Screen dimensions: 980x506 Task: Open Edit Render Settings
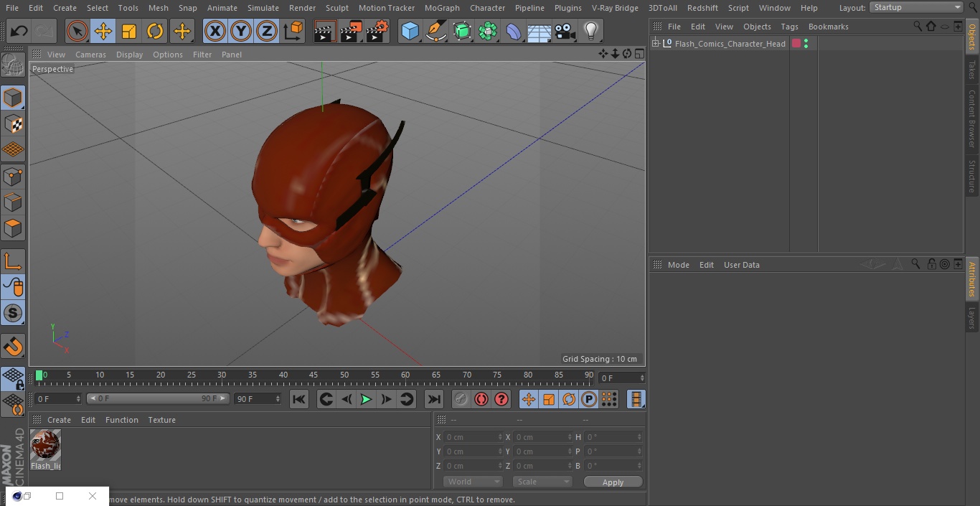click(x=377, y=31)
